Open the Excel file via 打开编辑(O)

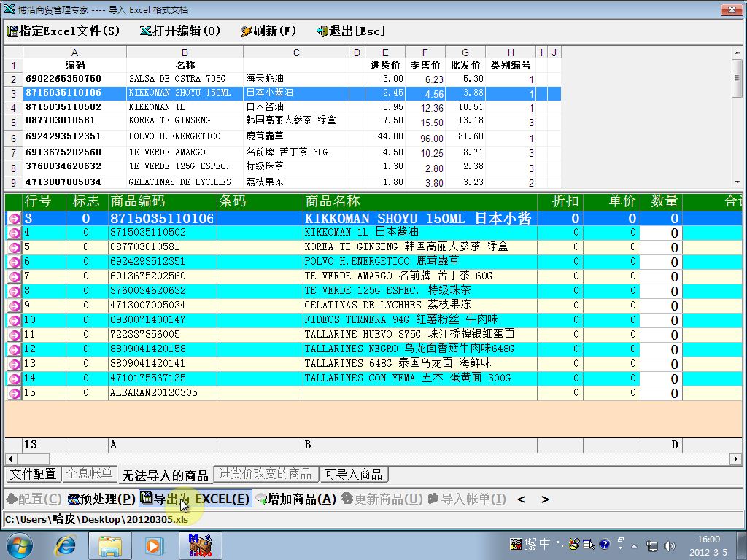(x=179, y=31)
